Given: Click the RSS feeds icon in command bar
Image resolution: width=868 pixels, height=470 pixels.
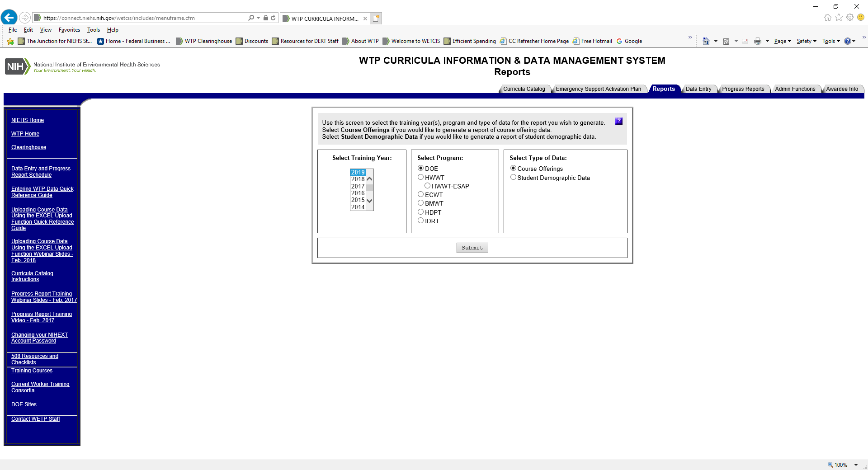Looking at the screenshot, I should pos(726,41).
